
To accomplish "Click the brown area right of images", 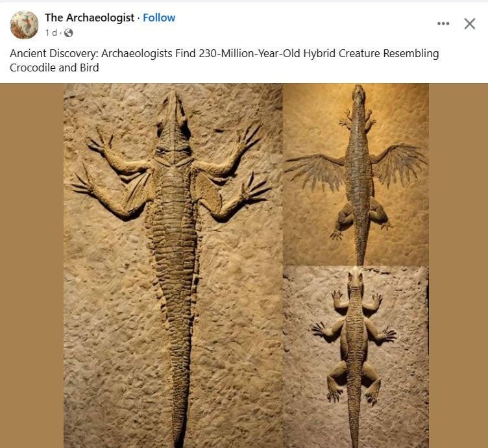I will coord(458,266).
